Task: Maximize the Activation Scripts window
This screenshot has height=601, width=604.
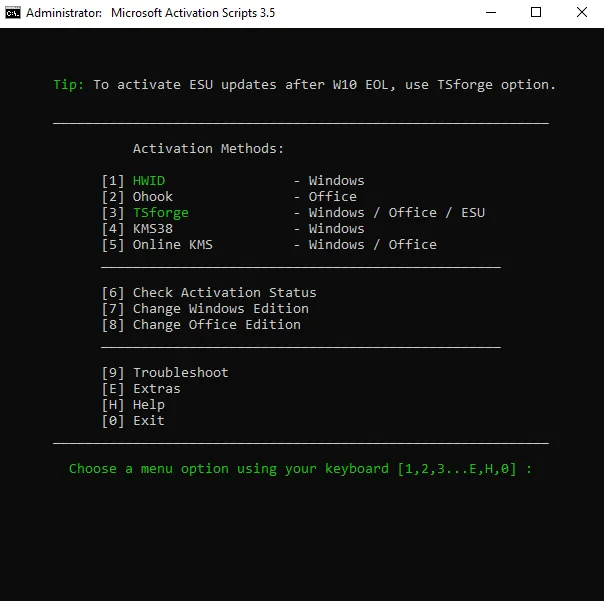Action: click(536, 13)
